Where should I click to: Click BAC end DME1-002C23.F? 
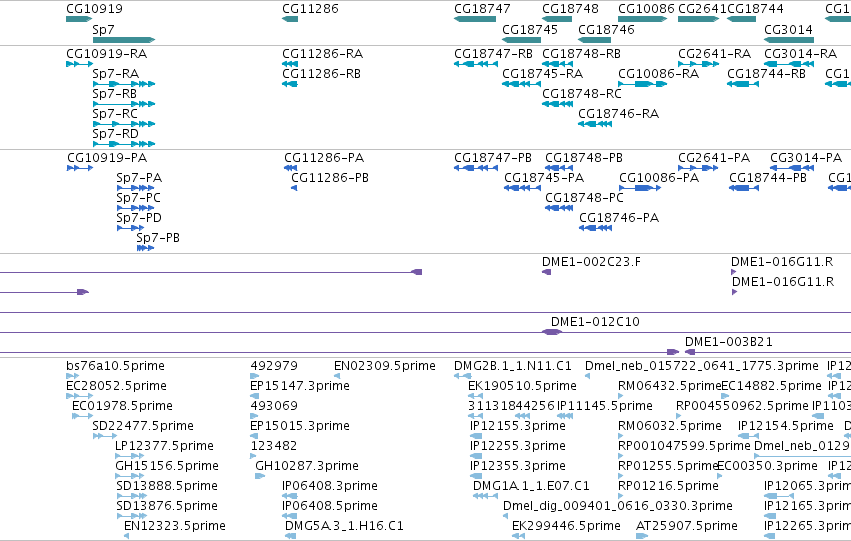pyautogui.click(x=591, y=262)
